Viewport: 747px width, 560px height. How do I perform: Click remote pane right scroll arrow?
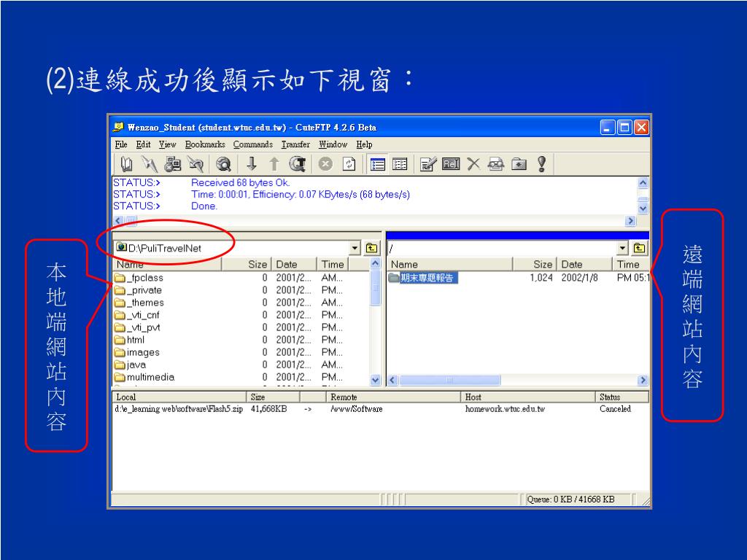tap(643, 379)
